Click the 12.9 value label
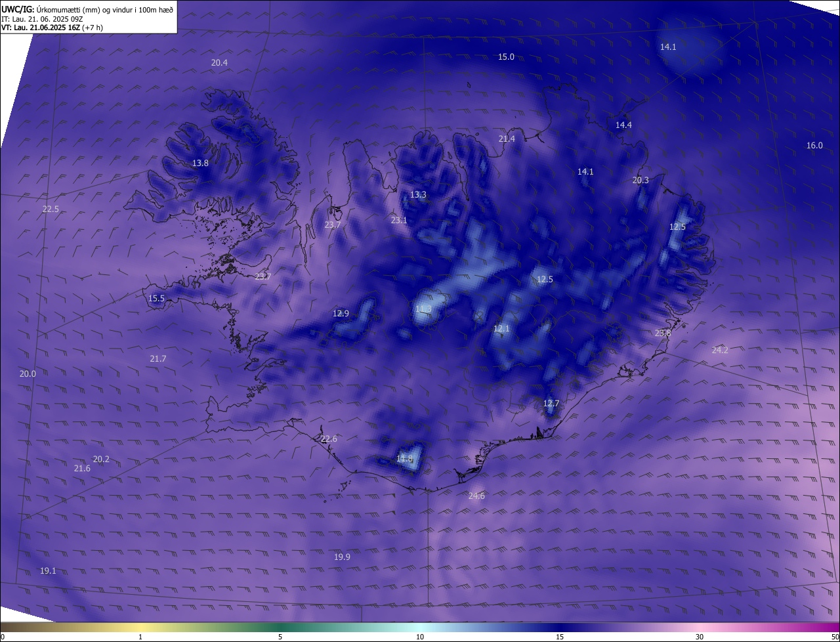This screenshot has height=642, width=840. click(341, 314)
